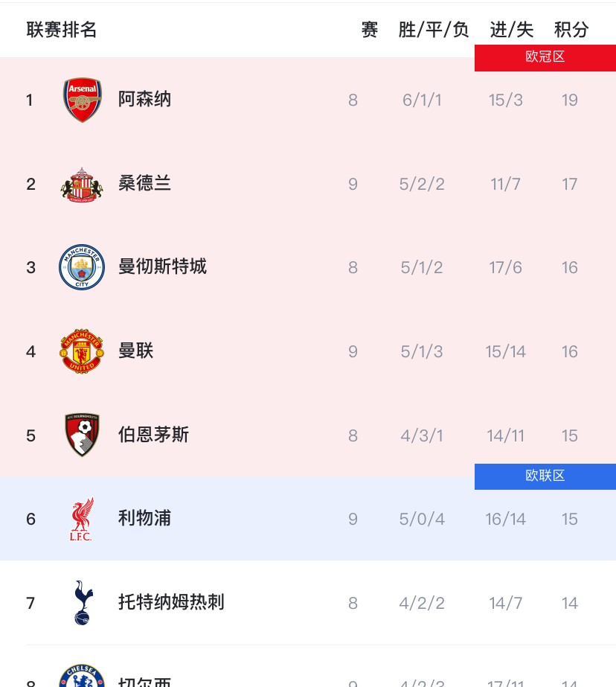The image size is (616, 687).
Task: Tap the 利物浦 team name
Action: point(145,518)
